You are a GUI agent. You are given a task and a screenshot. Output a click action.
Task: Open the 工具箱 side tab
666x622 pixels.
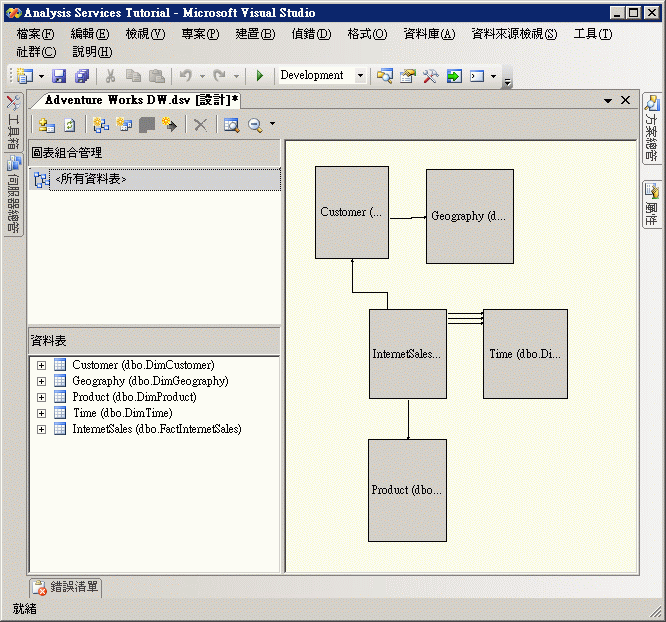[x=14, y=122]
